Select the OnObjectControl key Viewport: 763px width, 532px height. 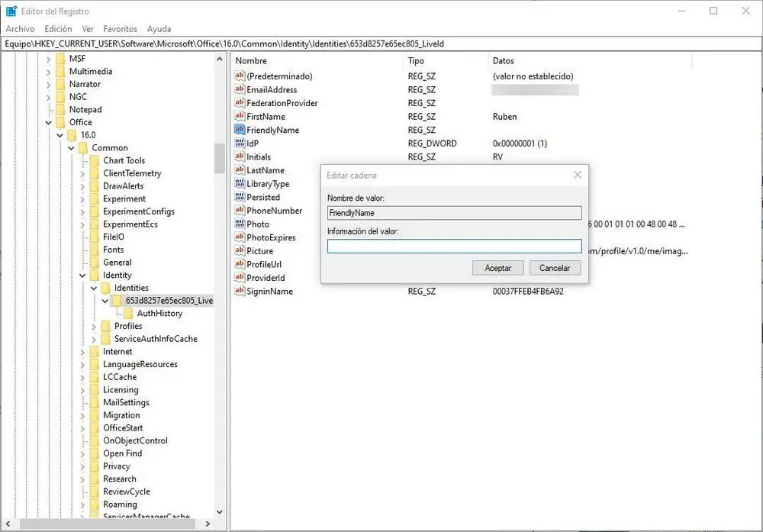click(135, 440)
